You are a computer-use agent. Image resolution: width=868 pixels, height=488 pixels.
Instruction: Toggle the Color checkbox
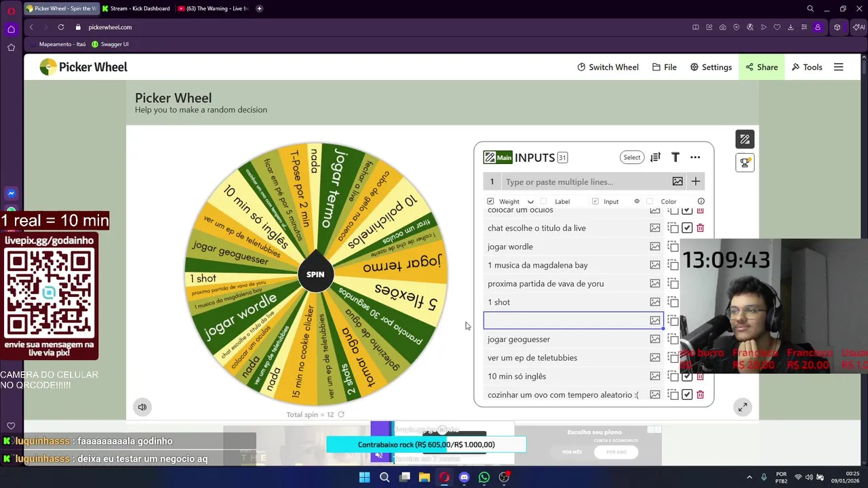pos(650,201)
